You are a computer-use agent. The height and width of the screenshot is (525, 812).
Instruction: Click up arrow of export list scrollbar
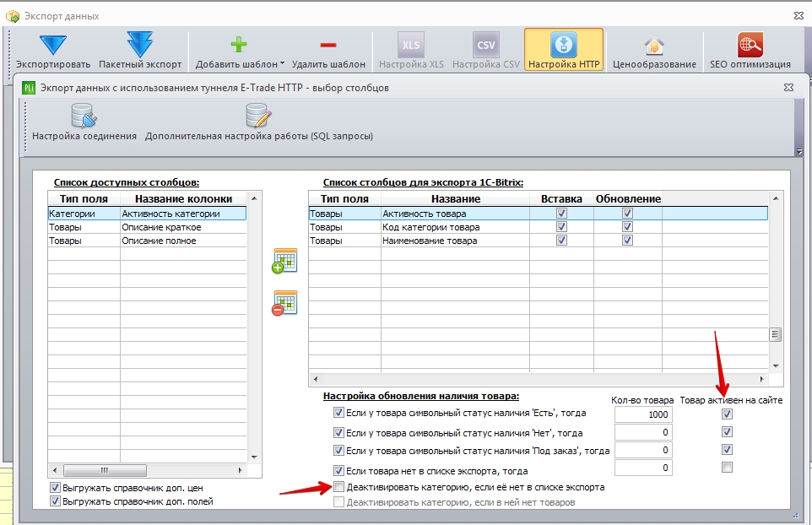pyautogui.click(x=775, y=198)
